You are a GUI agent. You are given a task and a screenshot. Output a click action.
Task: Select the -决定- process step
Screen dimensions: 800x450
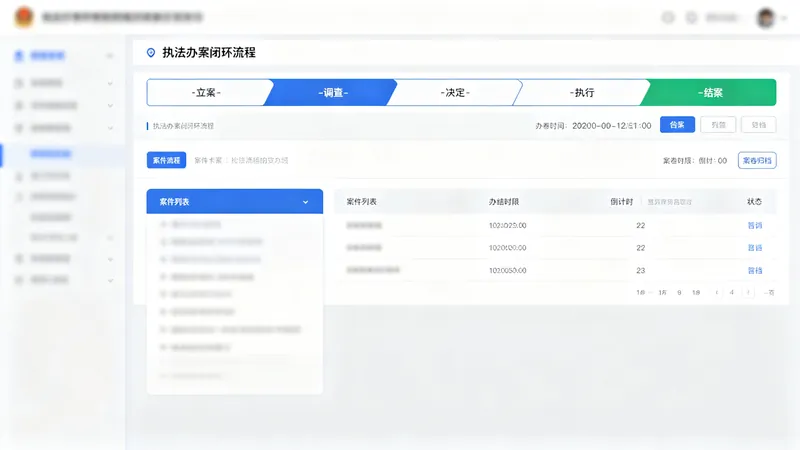tap(455, 92)
